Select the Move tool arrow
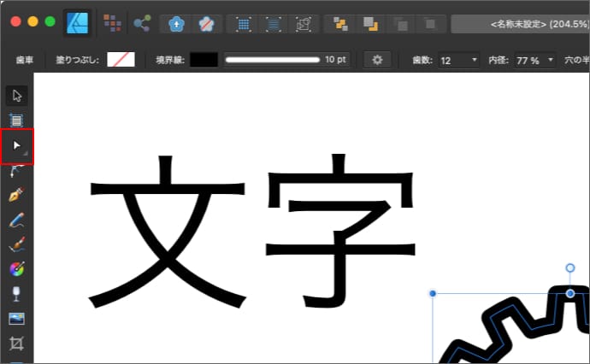Screen dimensions: 590x364 coord(17,95)
